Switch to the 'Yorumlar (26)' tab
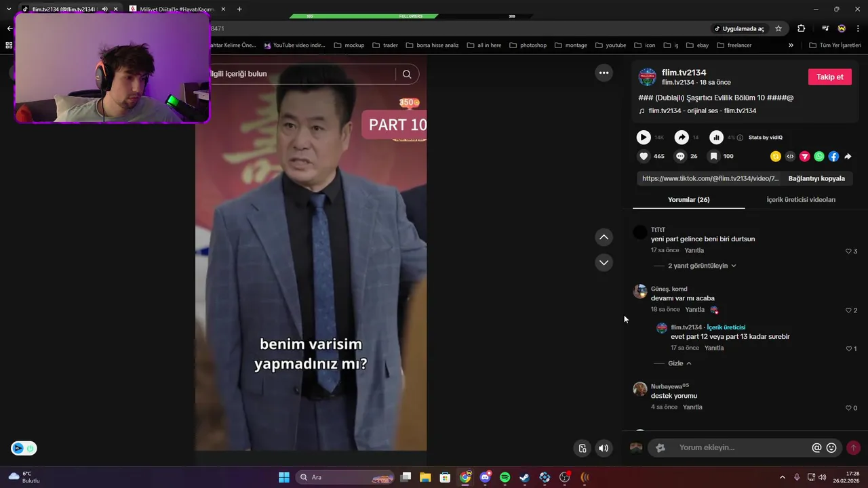The height and width of the screenshot is (488, 868). [x=688, y=199]
